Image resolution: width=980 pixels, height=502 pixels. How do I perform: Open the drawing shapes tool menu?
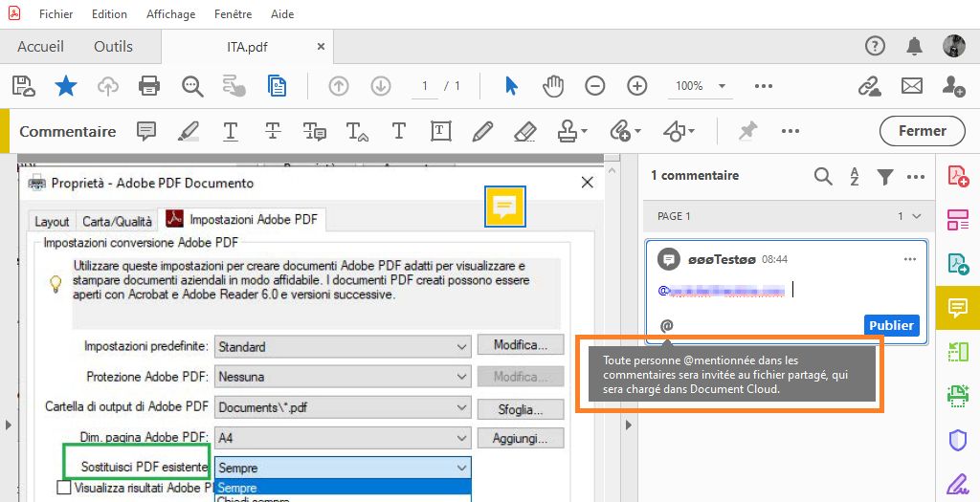point(679,131)
